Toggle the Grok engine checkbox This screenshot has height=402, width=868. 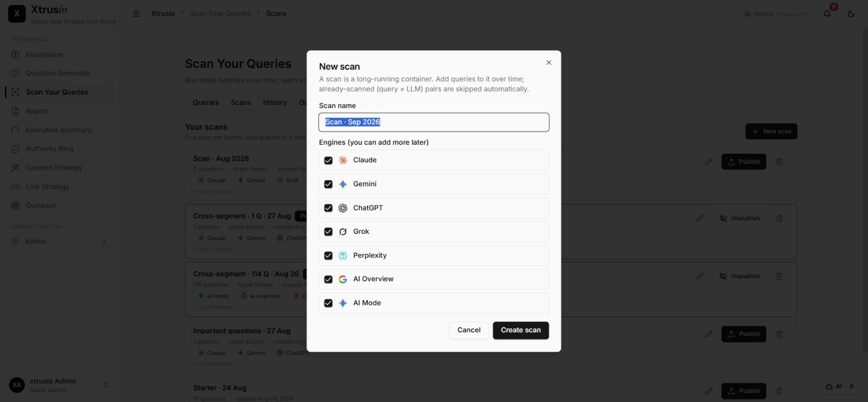[328, 232]
